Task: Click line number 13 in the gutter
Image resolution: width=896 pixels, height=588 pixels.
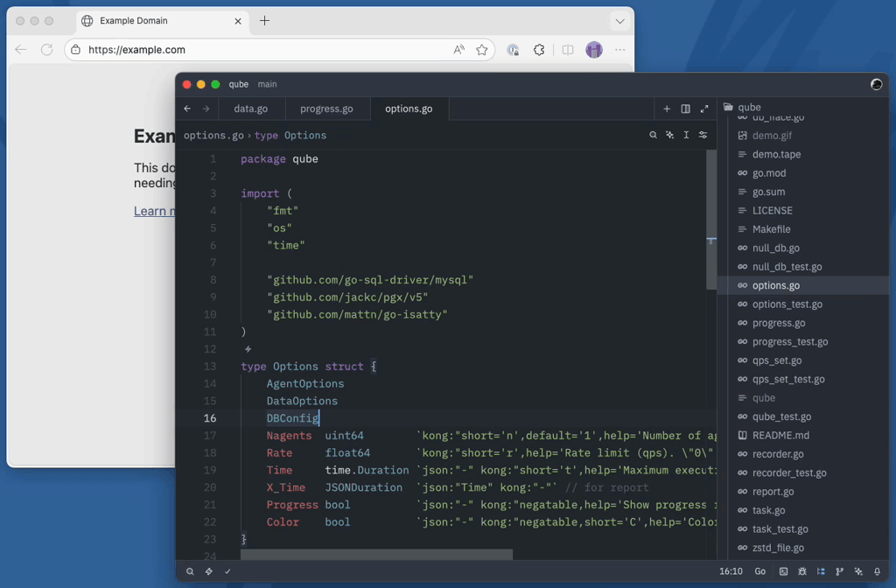Action: coord(210,367)
